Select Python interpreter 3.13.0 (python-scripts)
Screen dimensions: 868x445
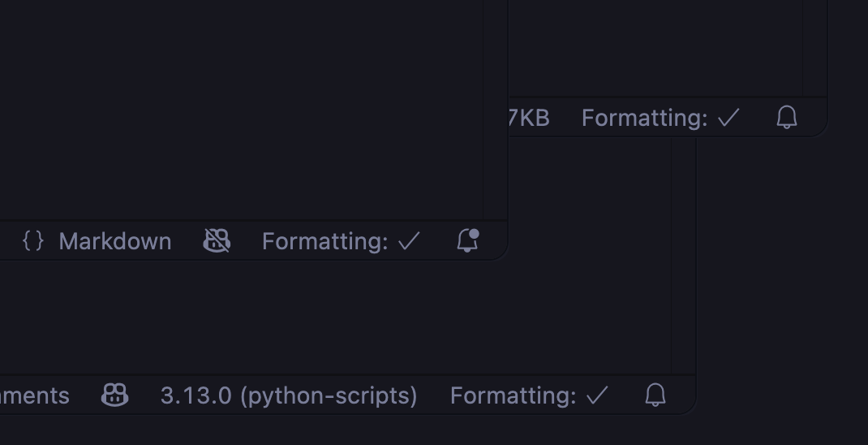pos(289,395)
